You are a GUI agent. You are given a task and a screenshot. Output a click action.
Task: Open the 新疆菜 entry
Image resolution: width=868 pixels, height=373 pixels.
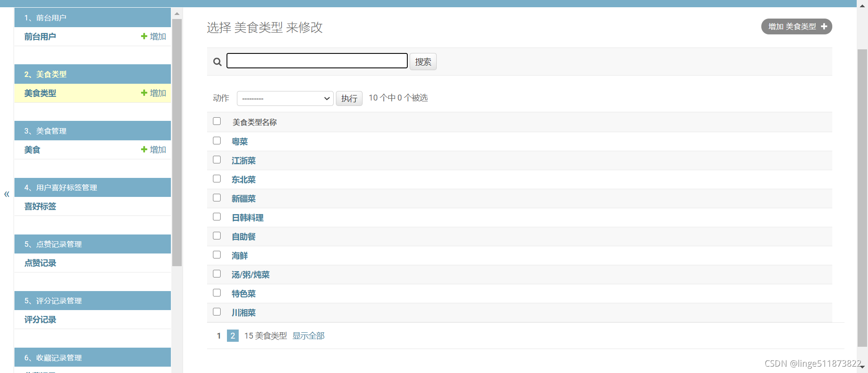[244, 199]
